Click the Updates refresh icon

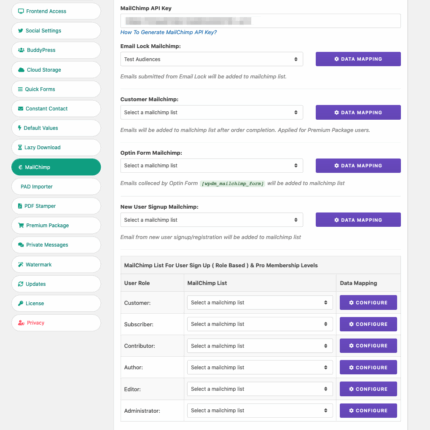[21, 284]
